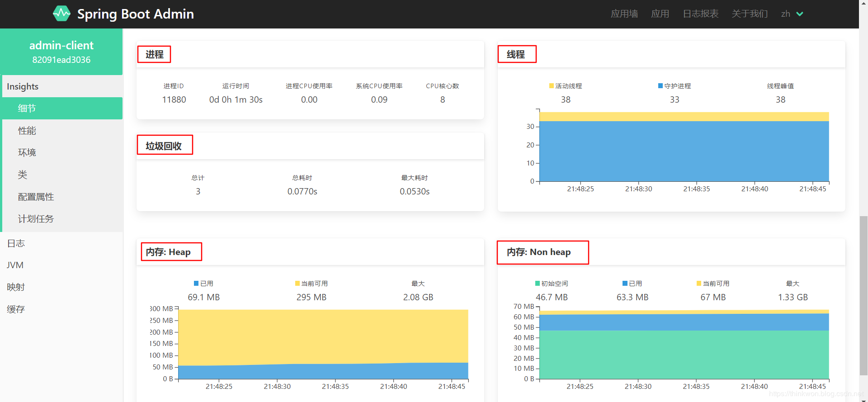The height and width of the screenshot is (402, 868).
Task: Open the 环境 sidebar item
Action: (x=27, y=153)
